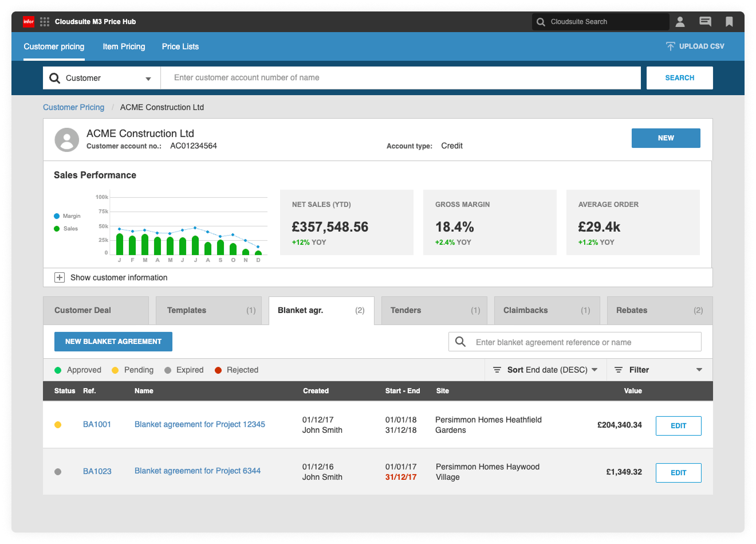Click the NEW button
Image resolution: width=756 pixels, height=544 pixels.
click(666, 138)
